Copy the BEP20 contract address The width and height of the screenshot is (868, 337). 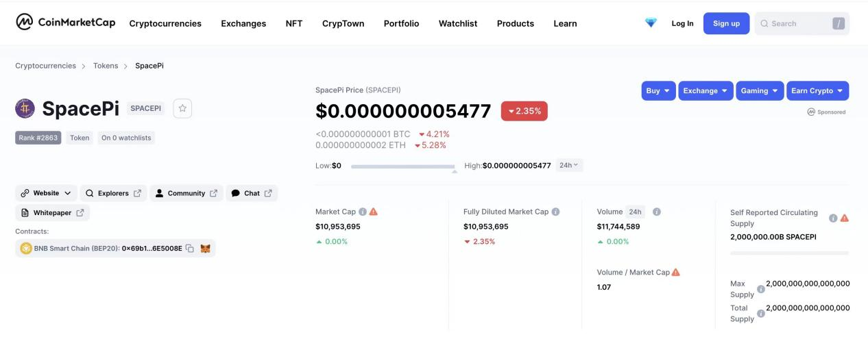click(x=189, y=249)
